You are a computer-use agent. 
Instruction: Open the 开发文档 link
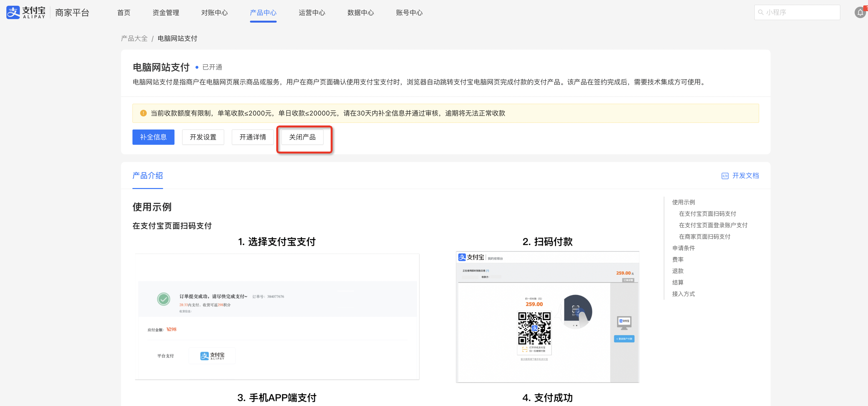[x=745, y=176]
